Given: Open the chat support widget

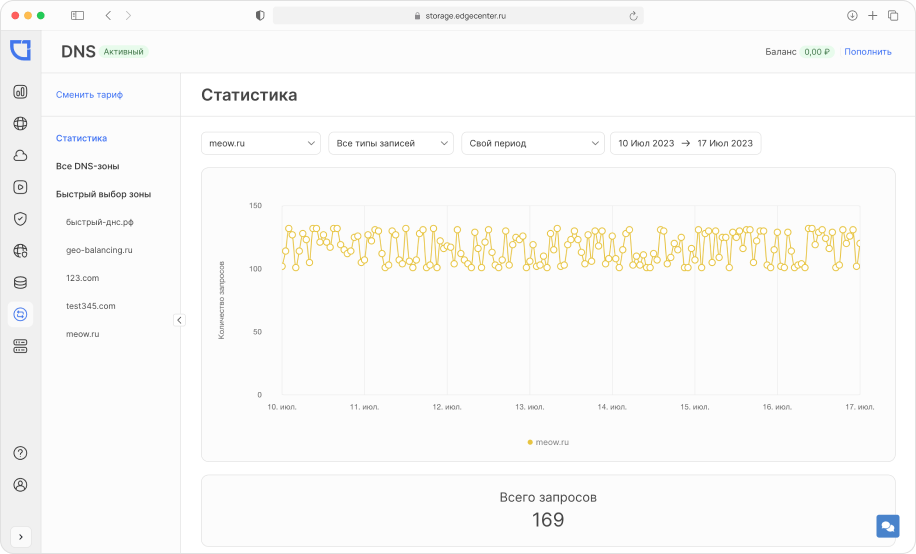Looking at the screenshot, I should (x=887, y=526).
